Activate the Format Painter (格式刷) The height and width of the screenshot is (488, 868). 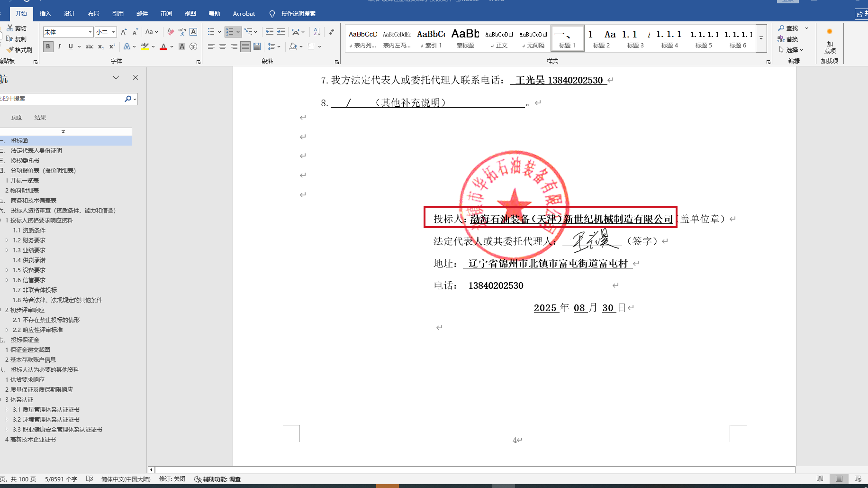[19, 50]
